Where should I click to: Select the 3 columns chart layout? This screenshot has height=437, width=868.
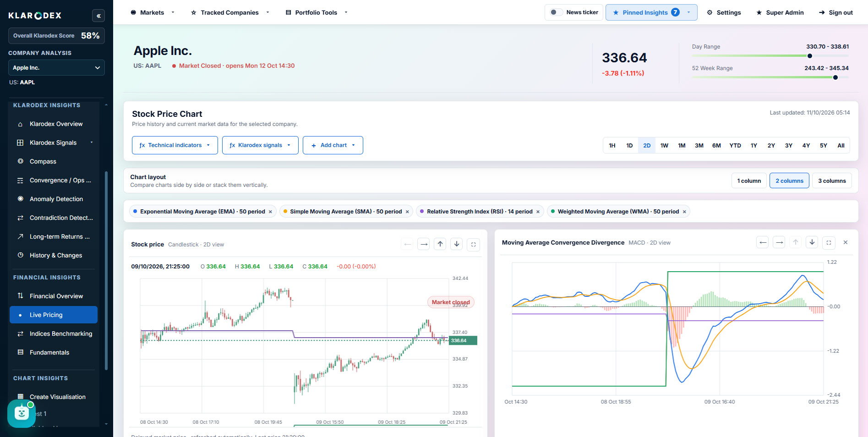[x=832, y=181]
